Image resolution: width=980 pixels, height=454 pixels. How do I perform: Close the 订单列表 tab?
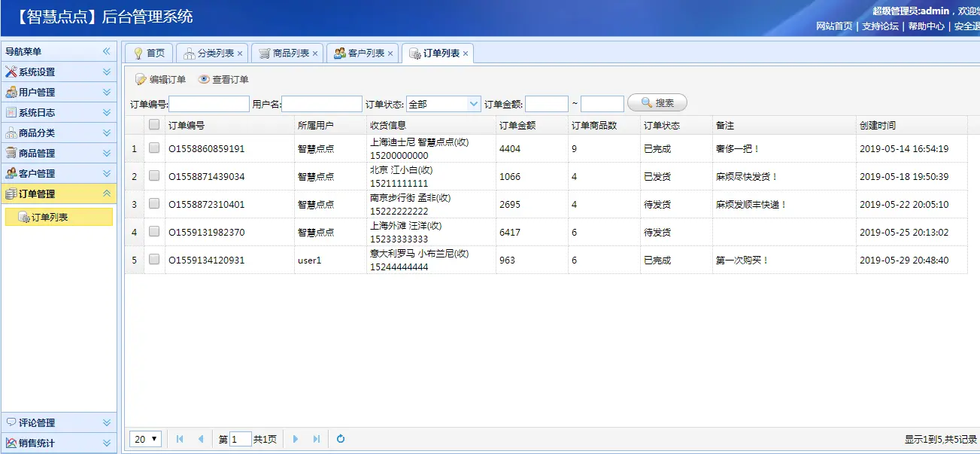click(x=466, y=53)
